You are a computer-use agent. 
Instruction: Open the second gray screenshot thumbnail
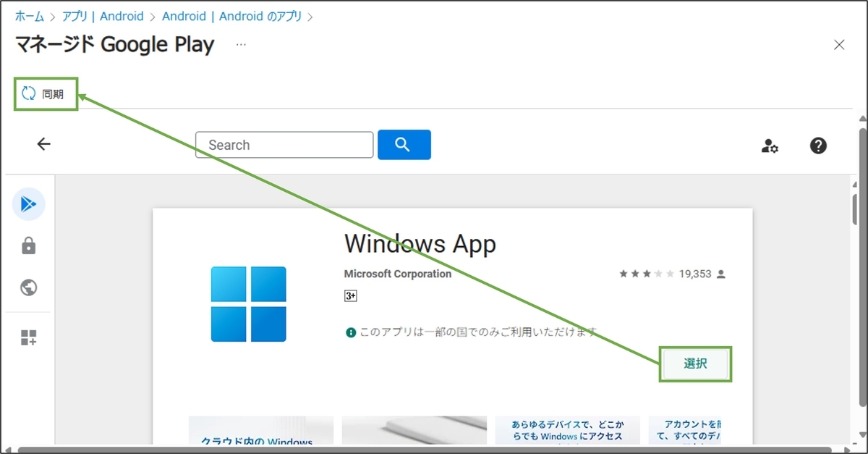[414, 430]
